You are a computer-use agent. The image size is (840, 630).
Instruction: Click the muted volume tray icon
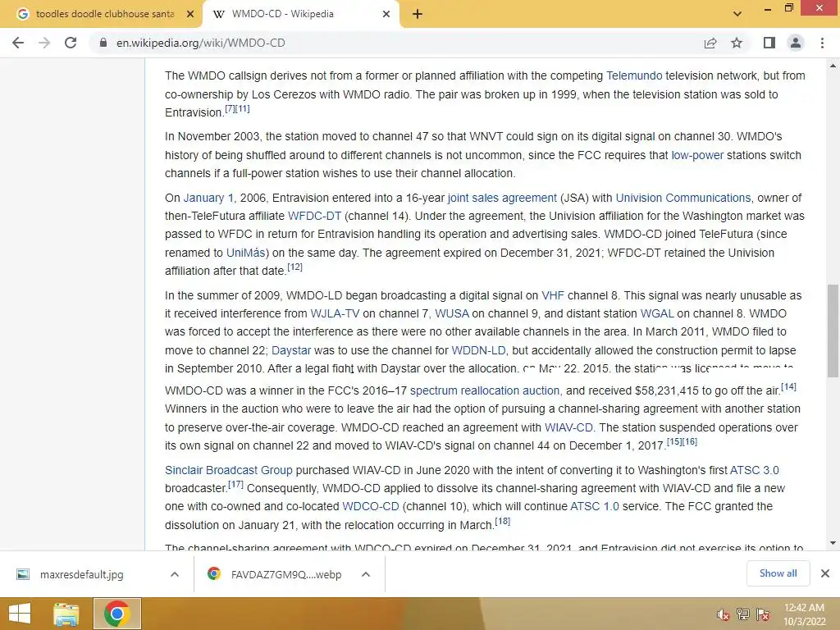coord(724,614)
